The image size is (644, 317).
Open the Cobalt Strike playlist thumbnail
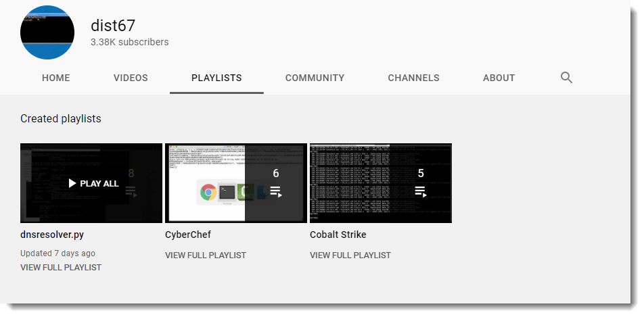coord(359,183)
